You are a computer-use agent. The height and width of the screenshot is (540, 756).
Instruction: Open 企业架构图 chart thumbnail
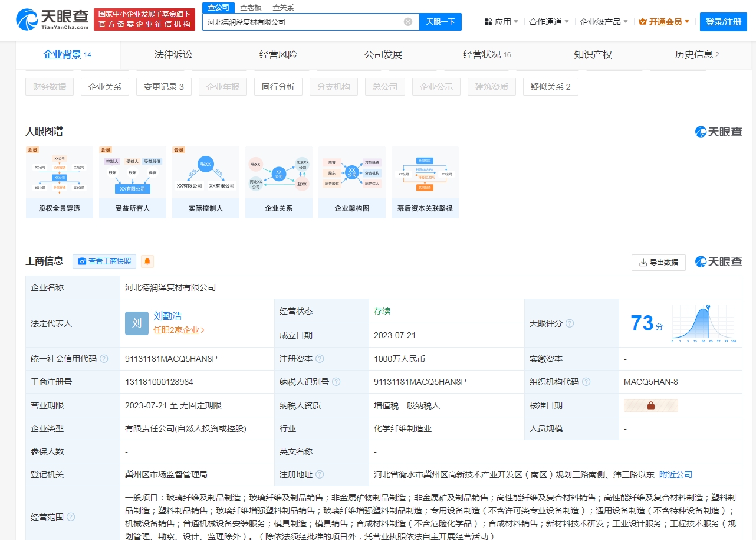pyautogui.click(x=352, y=182)
